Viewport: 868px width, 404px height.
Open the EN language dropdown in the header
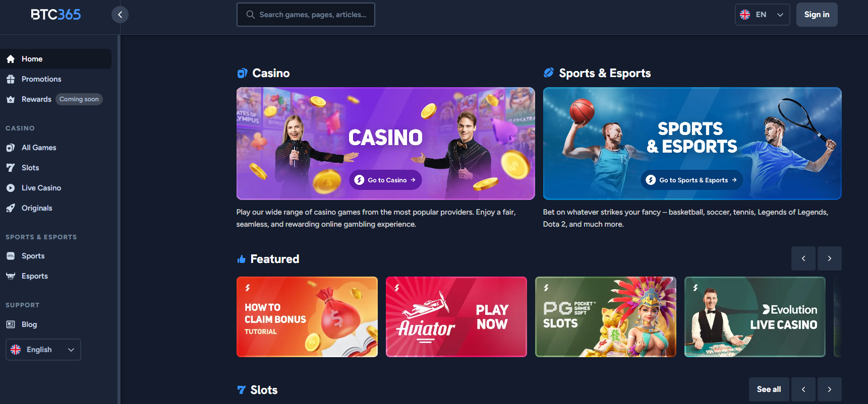(762, 15)
